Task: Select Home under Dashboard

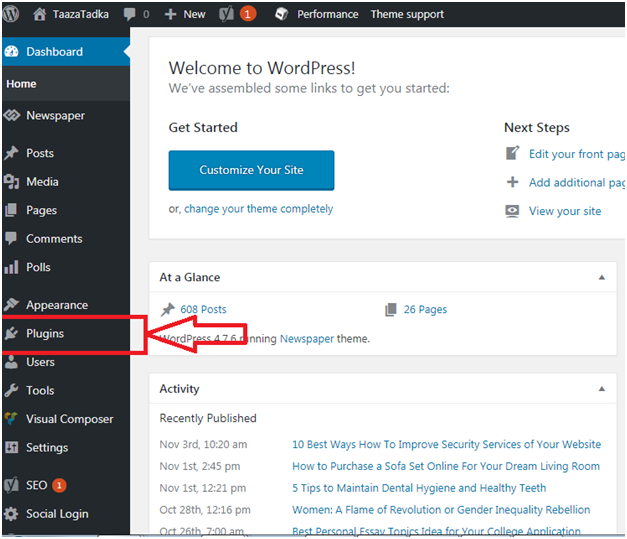Action: (x=21, y=84)
